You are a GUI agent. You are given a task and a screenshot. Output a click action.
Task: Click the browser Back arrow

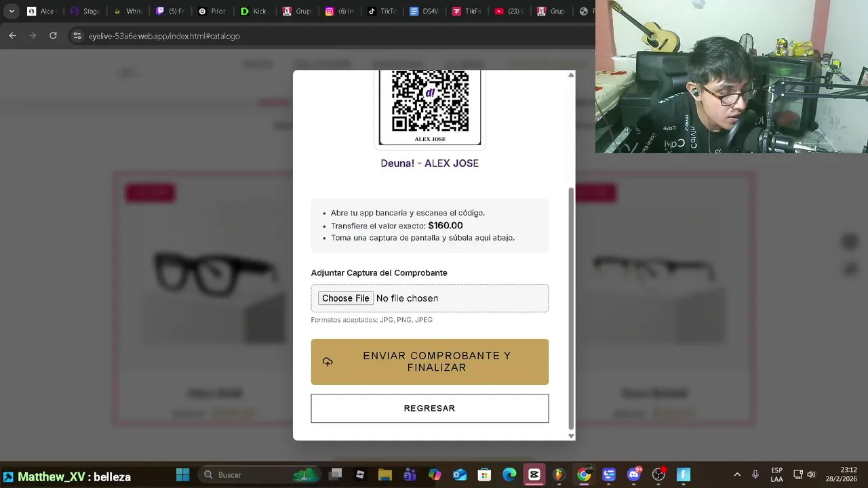12,36
